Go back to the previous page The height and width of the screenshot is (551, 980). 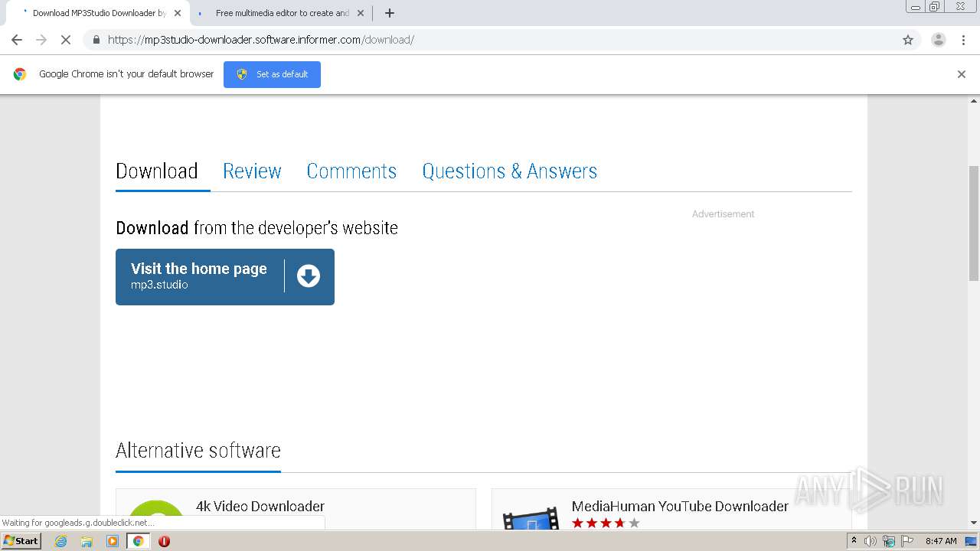[x=17, y=40]
